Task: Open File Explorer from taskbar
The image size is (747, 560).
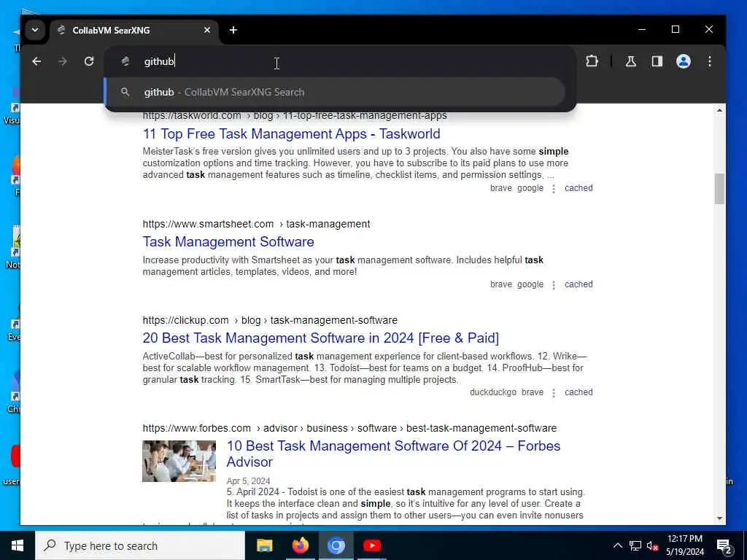Action: [264, 545]
